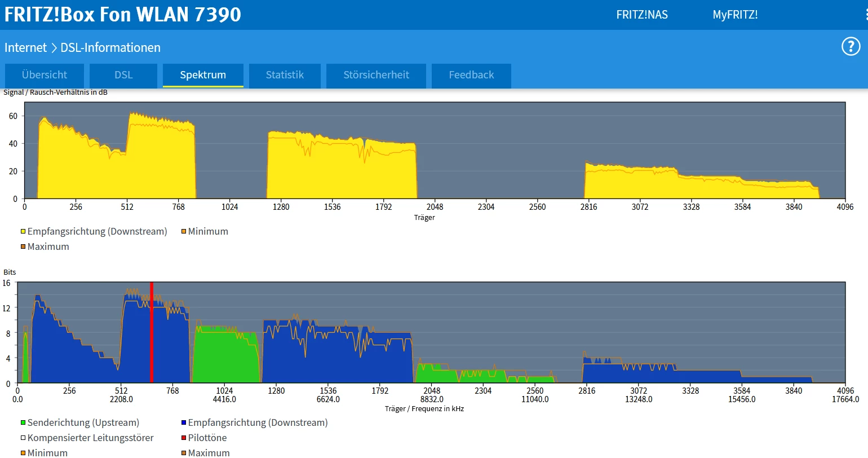Switch to the Statistik tab
This screenshot has height=458, width=868.
coord(285,75)
